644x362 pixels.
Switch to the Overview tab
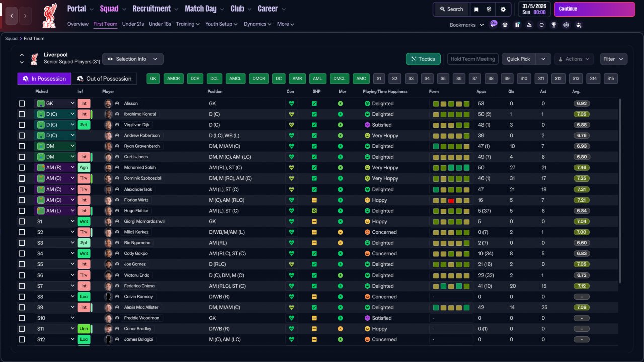pyautogui.click(x=78, y=24)
